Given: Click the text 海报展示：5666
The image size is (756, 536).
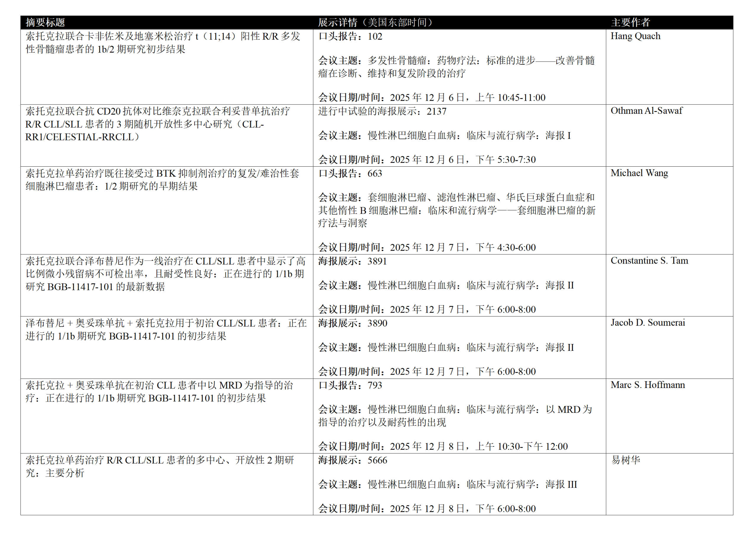Looking at the screenshot, I should pyautogui.click(x=352, y=460).
